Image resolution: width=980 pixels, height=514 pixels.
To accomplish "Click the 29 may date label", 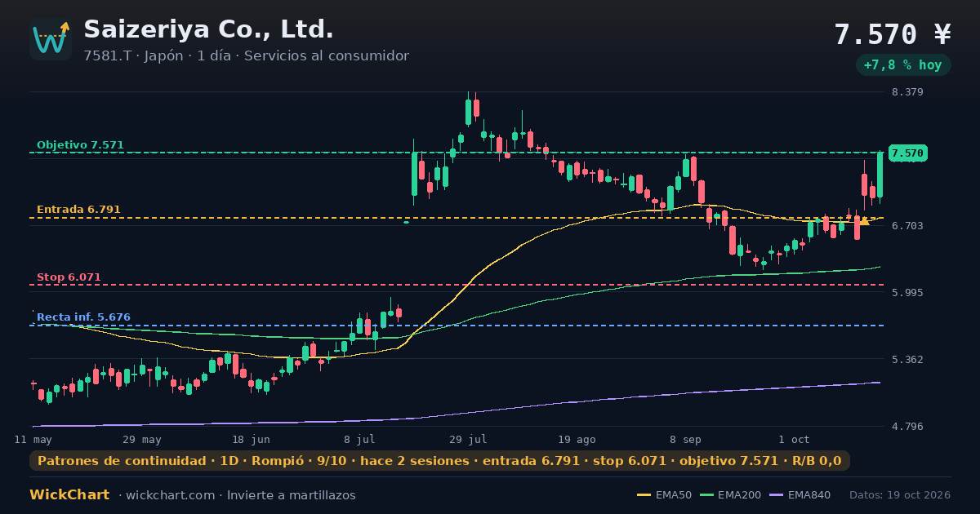I will (142, 439).
